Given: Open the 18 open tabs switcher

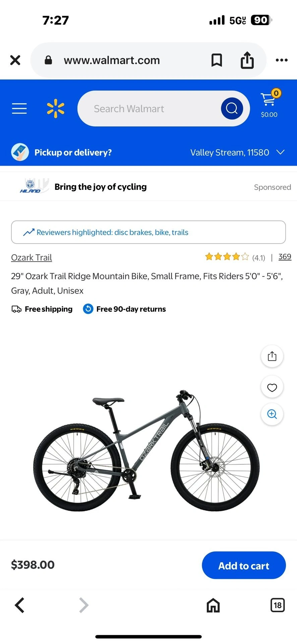Looking at the screenshot, I should (x=278, y=605).
